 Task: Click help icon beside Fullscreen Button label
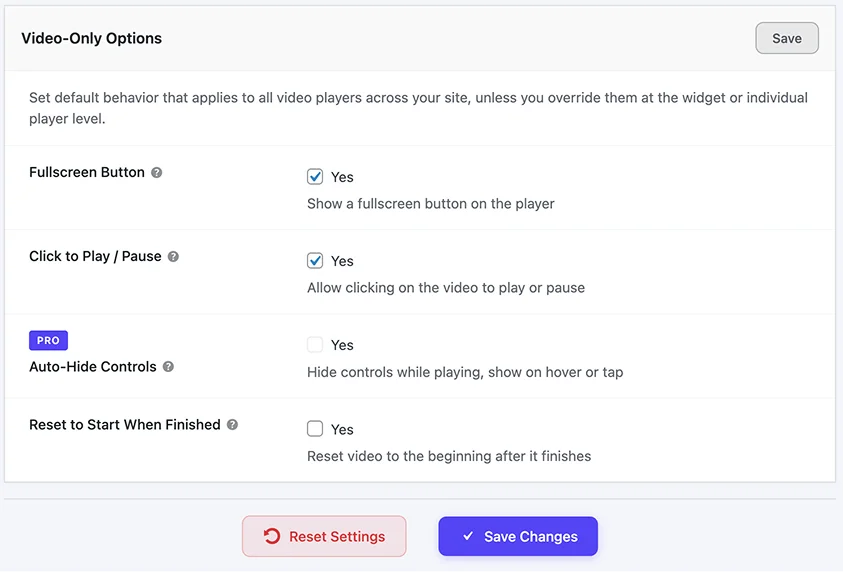(x=157, y=173)
